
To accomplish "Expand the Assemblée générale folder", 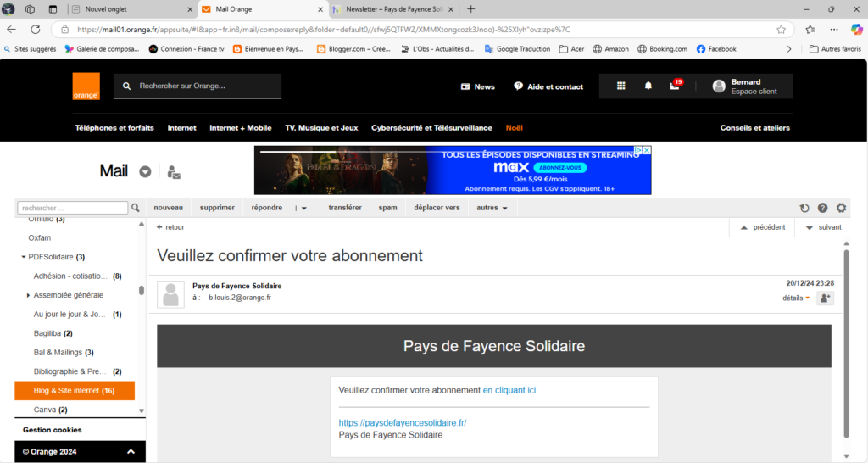I will [29, 295].
